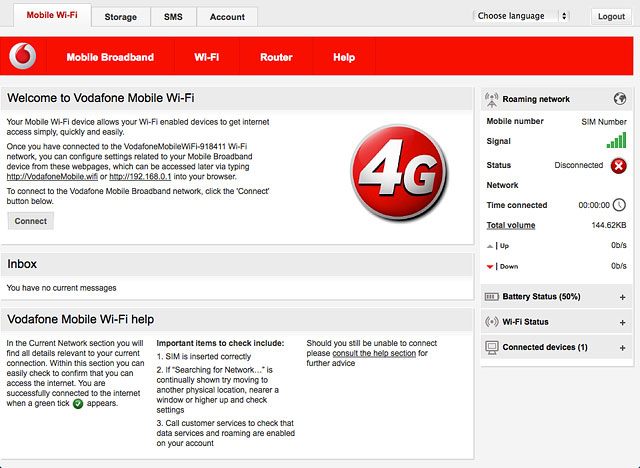Click the clock icon beside time connected

click(619, 205)
